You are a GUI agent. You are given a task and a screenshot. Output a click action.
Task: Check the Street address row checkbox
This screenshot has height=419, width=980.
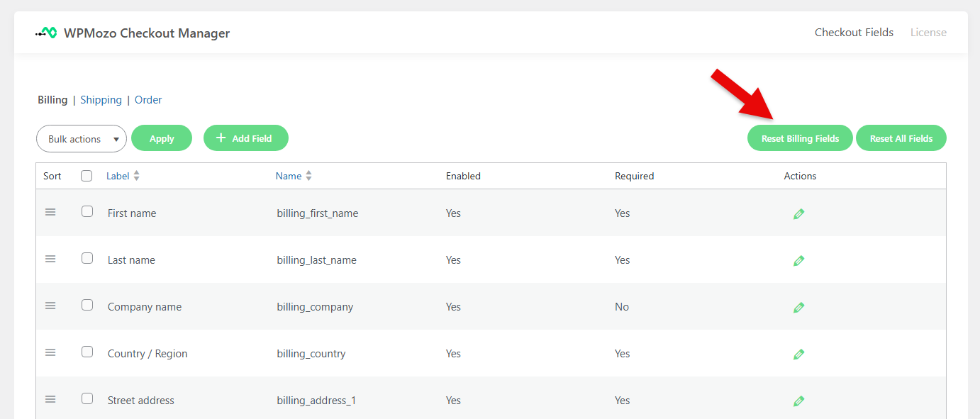(x=87, y=398)
